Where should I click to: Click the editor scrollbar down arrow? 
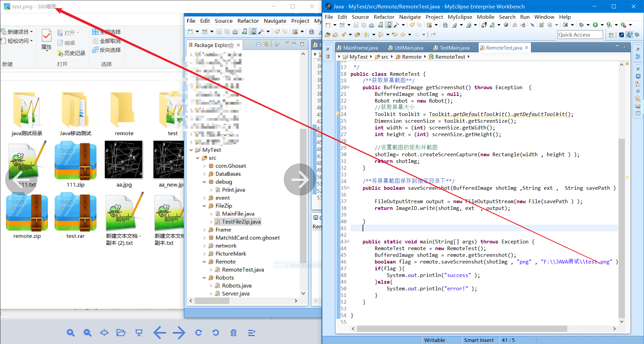coord(622,322)
